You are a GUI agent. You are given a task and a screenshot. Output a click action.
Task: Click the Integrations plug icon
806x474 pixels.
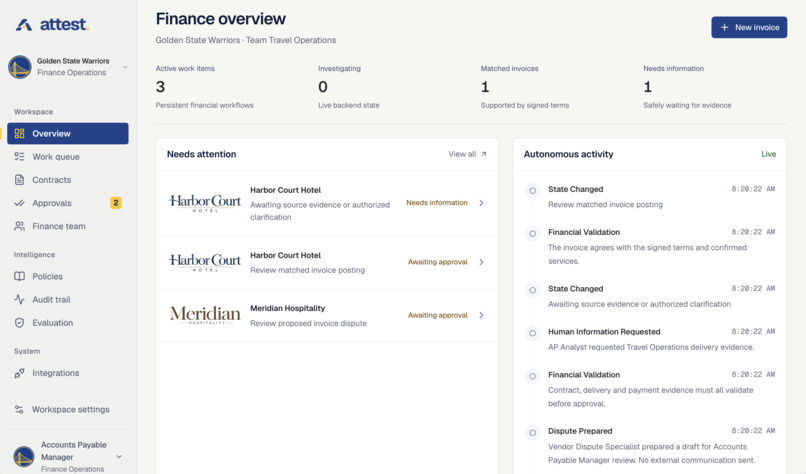[20, 373]
